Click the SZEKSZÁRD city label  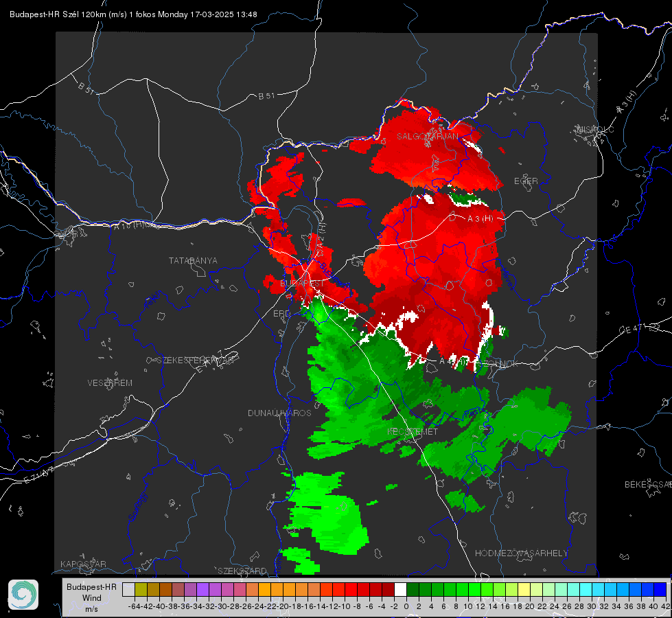[x=242, y=571]
